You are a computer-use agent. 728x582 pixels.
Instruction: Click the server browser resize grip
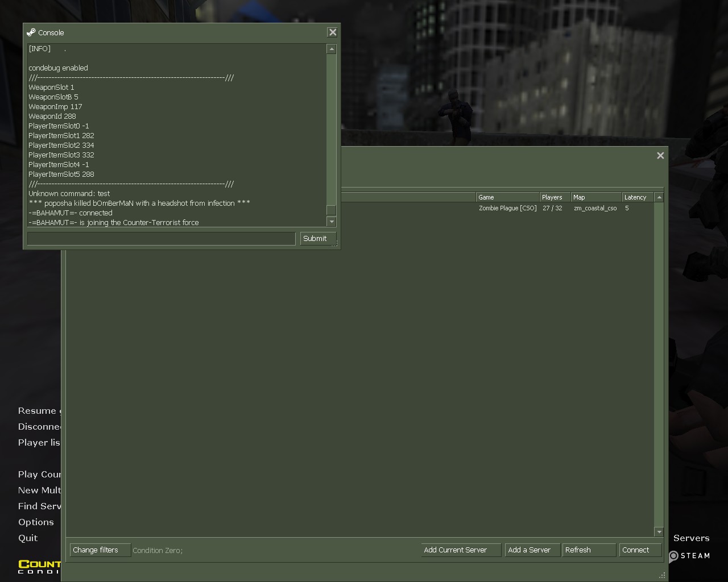[x=662, y=575]
